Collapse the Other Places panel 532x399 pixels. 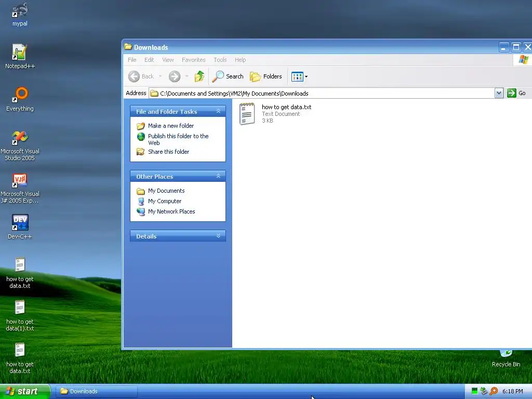click(x=219, y=176)
